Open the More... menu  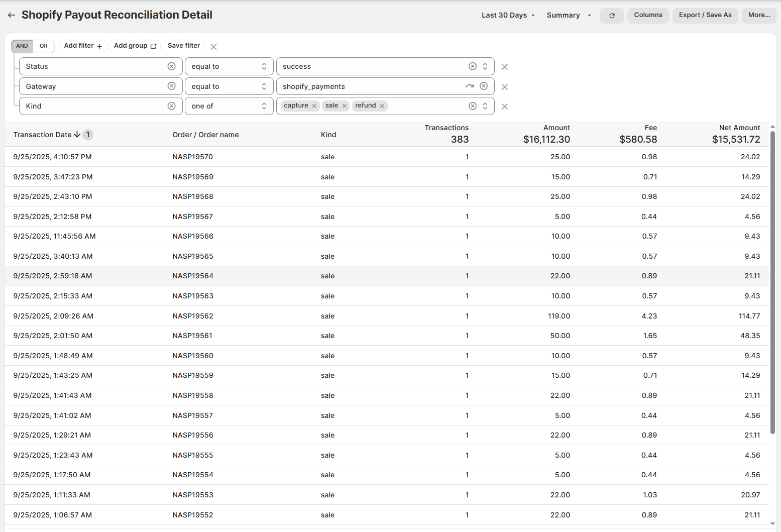click(758, 16)
